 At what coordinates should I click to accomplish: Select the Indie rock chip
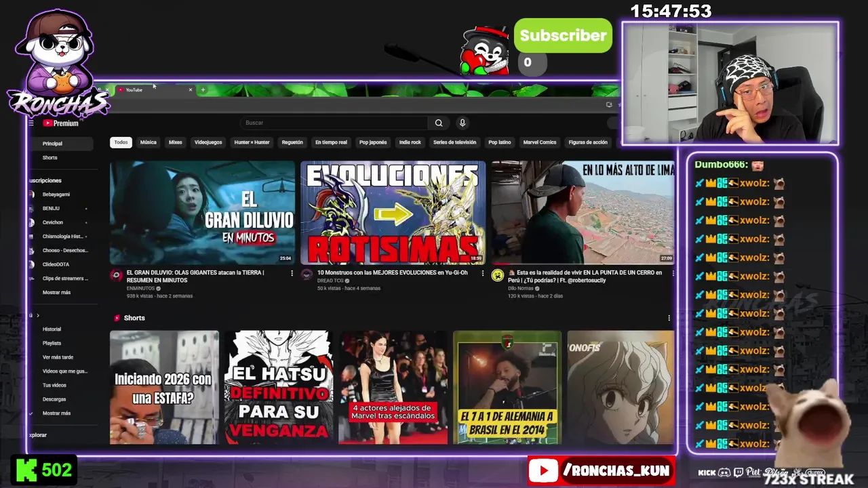coord(410,142)
